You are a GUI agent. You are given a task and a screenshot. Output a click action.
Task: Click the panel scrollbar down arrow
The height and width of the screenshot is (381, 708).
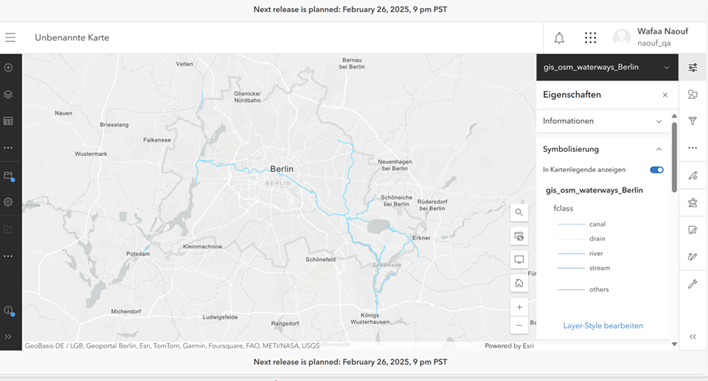(x=674, y=344)
